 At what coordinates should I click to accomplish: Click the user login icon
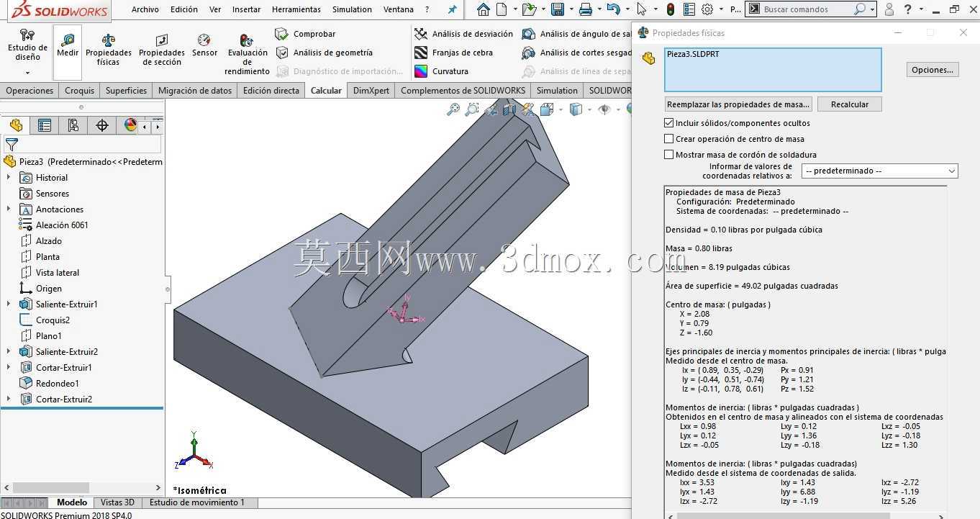[x=889, y=9]
